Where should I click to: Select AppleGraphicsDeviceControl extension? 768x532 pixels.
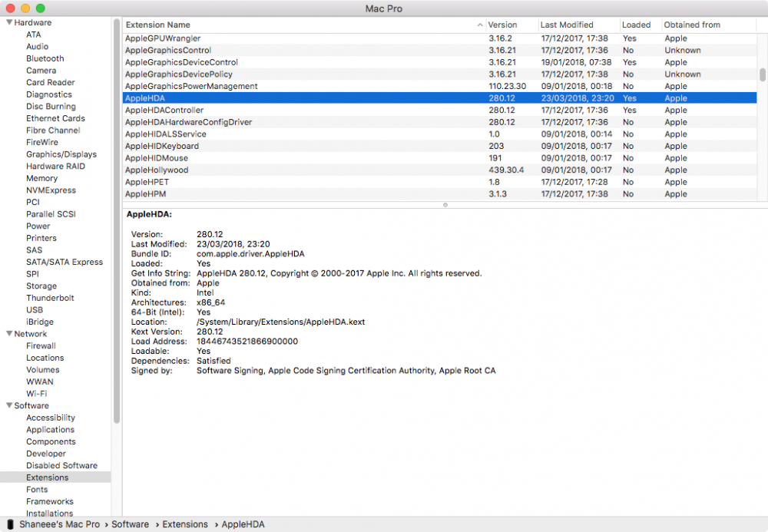point(439,62)
